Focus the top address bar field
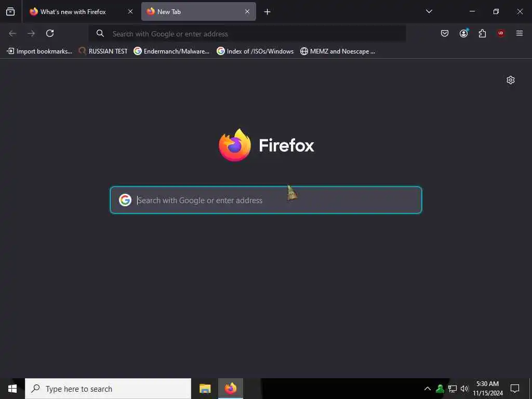532x399 pixels. 247,34
